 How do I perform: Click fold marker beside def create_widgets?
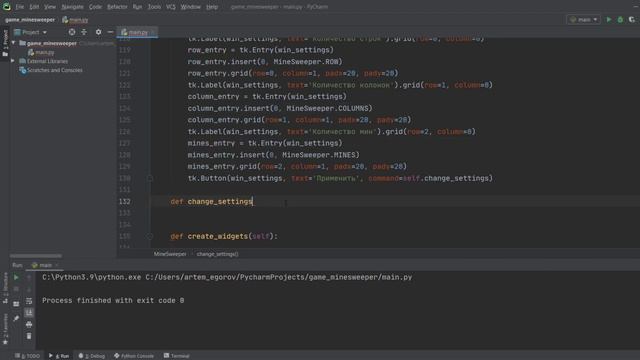150,236
